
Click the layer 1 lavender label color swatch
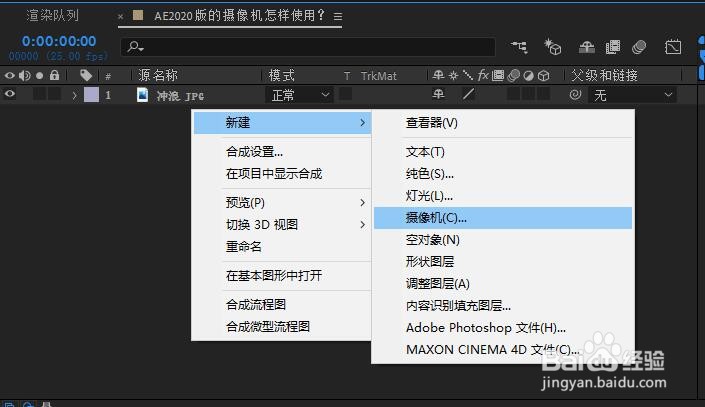pyautogui.click(x=92, y=95)
